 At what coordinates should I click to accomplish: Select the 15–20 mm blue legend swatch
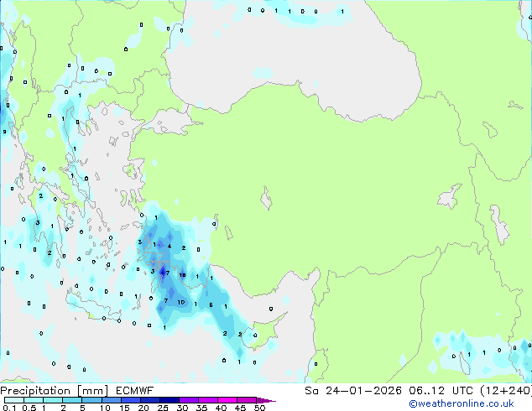130,400
